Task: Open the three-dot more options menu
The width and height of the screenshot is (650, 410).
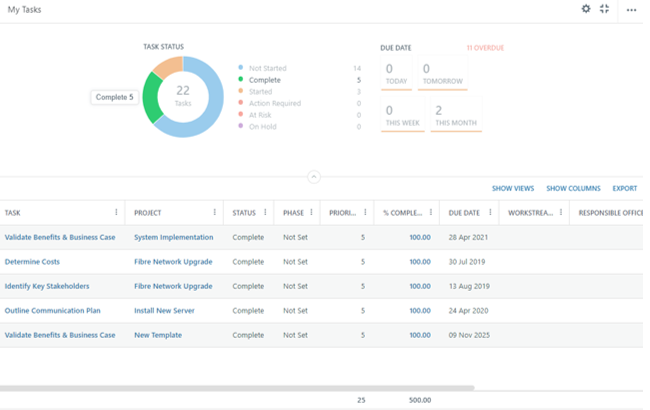Action: (631, 10)
